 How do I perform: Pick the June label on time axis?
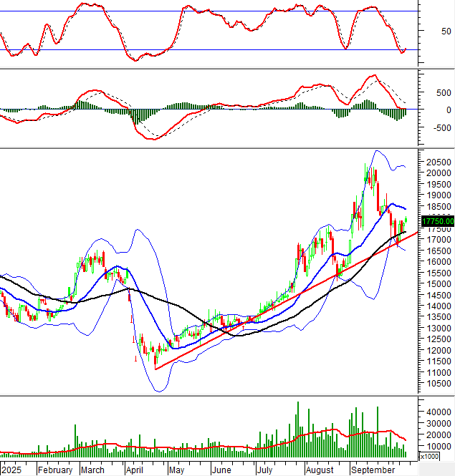(x=221, y=470)
